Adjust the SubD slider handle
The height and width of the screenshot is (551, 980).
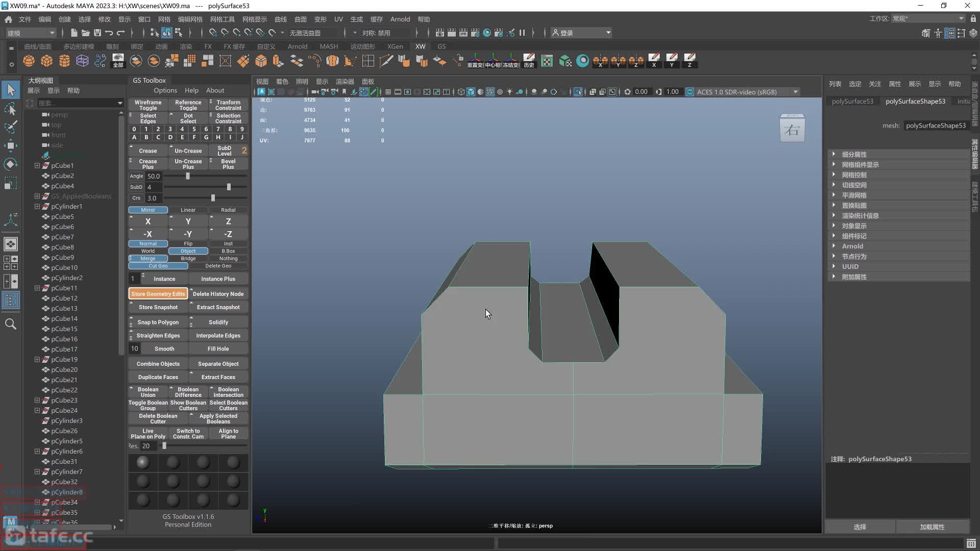click(x=229, y=187)
